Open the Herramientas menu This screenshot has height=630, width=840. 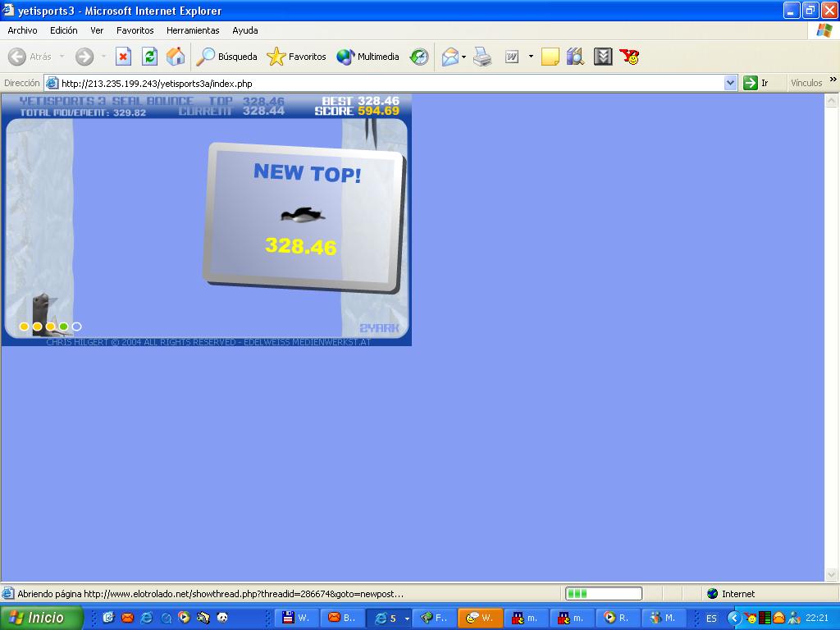coord(193,30)
